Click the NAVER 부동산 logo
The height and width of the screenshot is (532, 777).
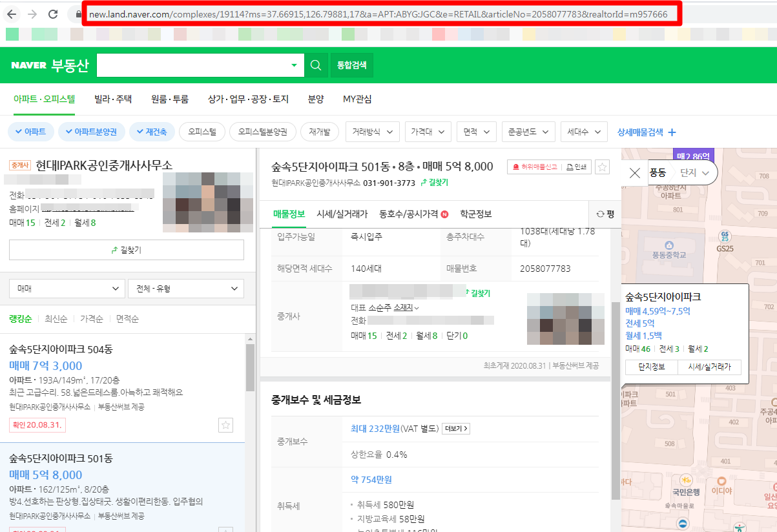tap(50, 65)
